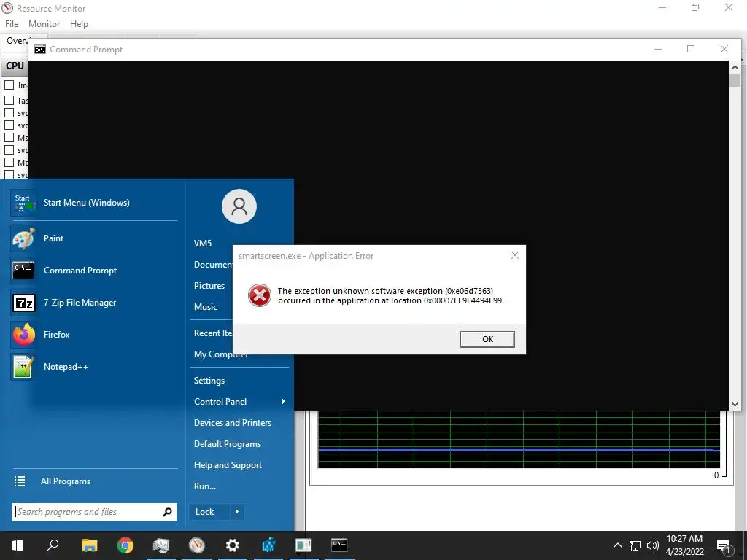The height and width of the screenshot is (560, 747).
Task: Tick the svc row checkbox just below Tas
Action: click(x=9, y=113)
